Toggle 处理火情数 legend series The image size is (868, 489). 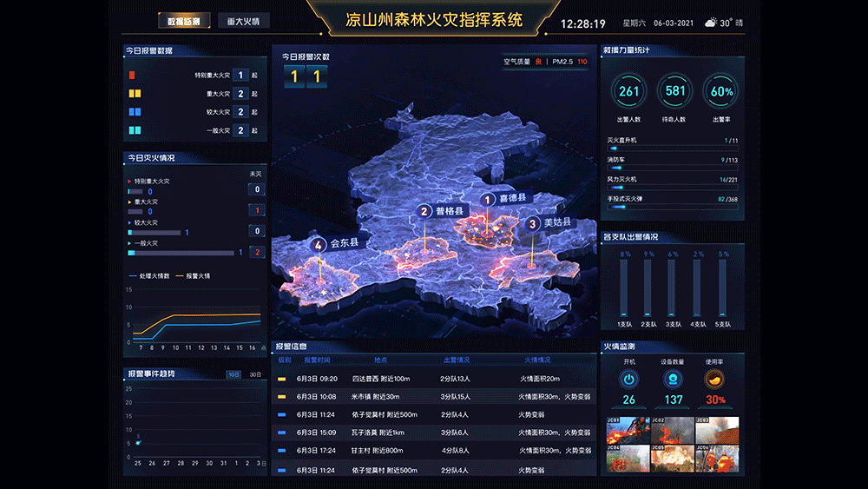(149, 276)
